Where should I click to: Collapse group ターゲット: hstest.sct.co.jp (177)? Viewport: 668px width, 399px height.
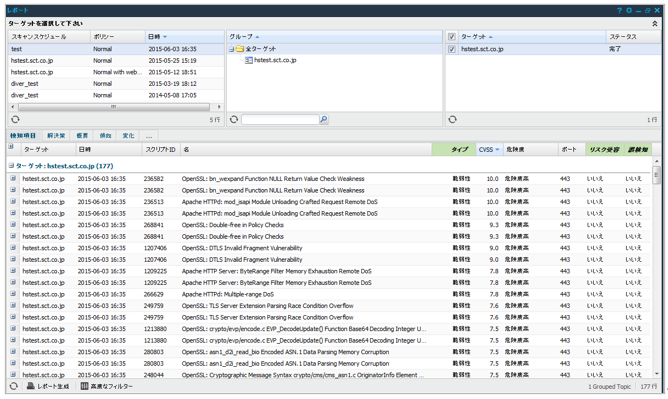(x=12, y=166)
